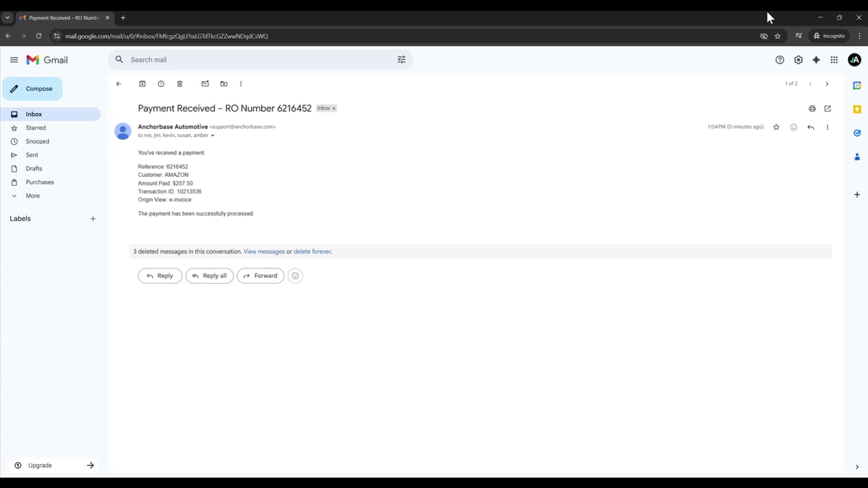Image resolution: width=868 pixels, height=488 pixels.
Task: Open the Purchases folder
Action: (50, 182)
